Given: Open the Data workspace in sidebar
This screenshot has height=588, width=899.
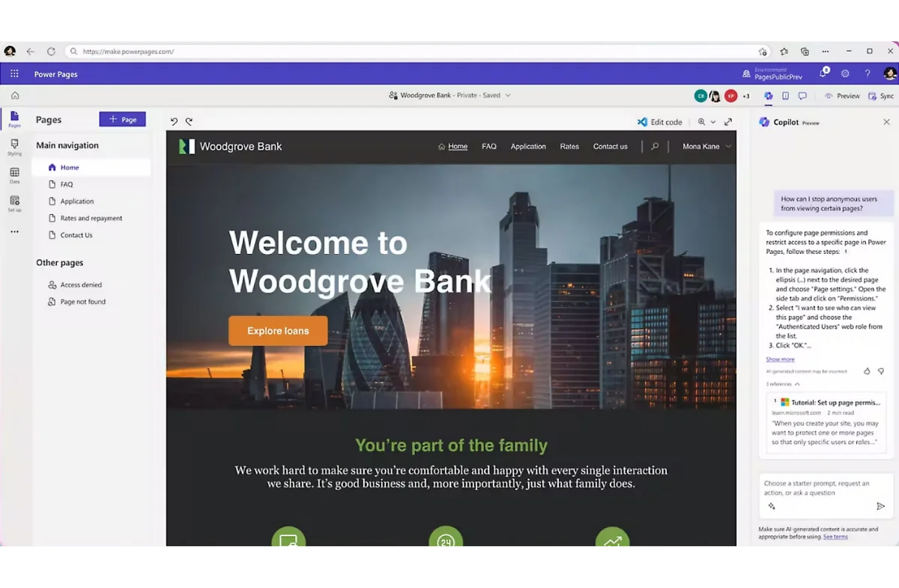Looking at the screenshot, I should click(x=14, y=175).
